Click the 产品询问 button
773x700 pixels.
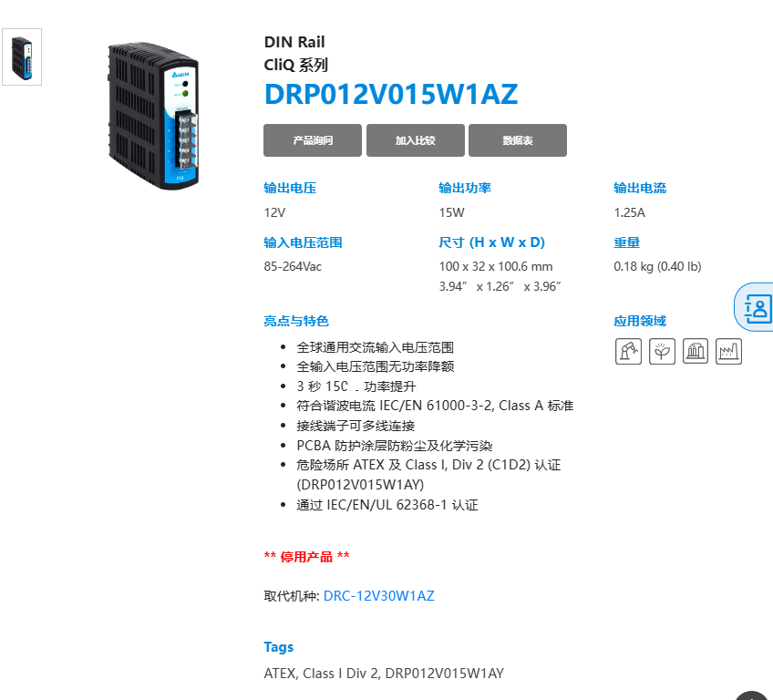tap(313, 140)
